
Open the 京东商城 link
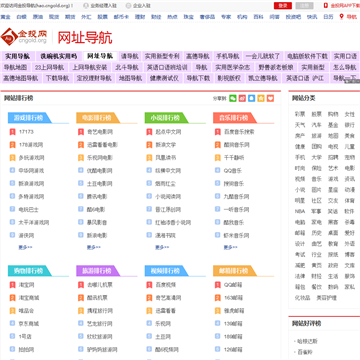tap(29, 324)
